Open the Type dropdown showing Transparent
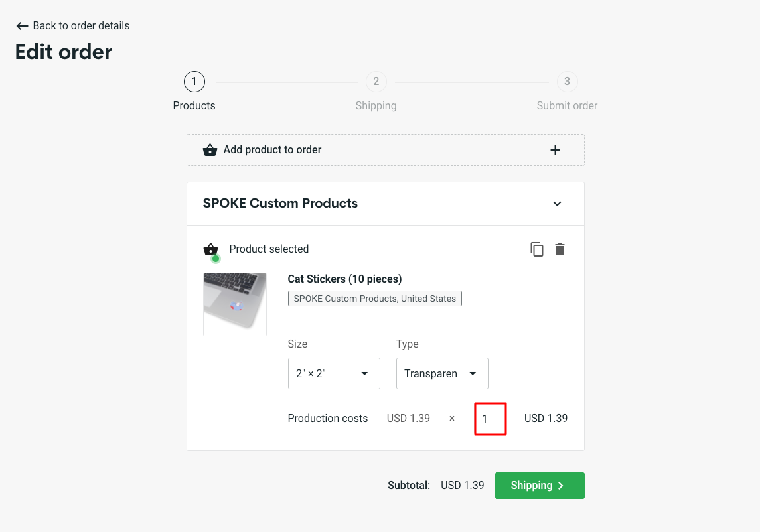Image resolution: width=760 pixels, height=532 pixels. click(x=442, y=373)
